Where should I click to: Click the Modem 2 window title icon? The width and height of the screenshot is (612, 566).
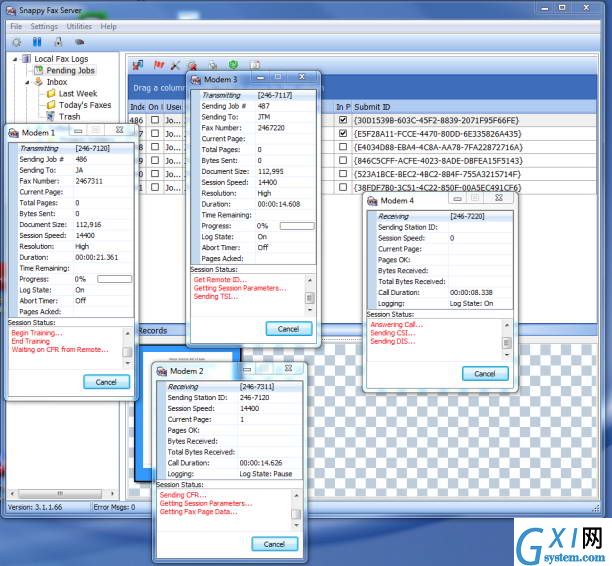[162, 371]
